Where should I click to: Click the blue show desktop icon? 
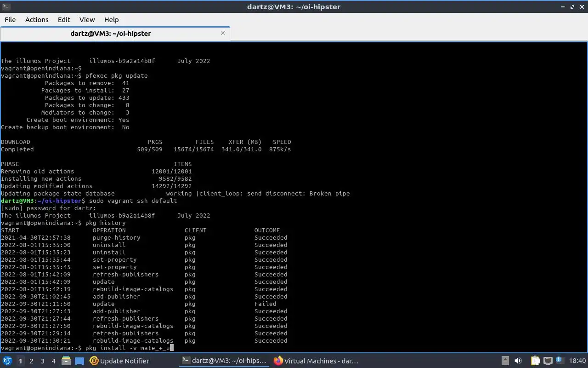[79, 361]
